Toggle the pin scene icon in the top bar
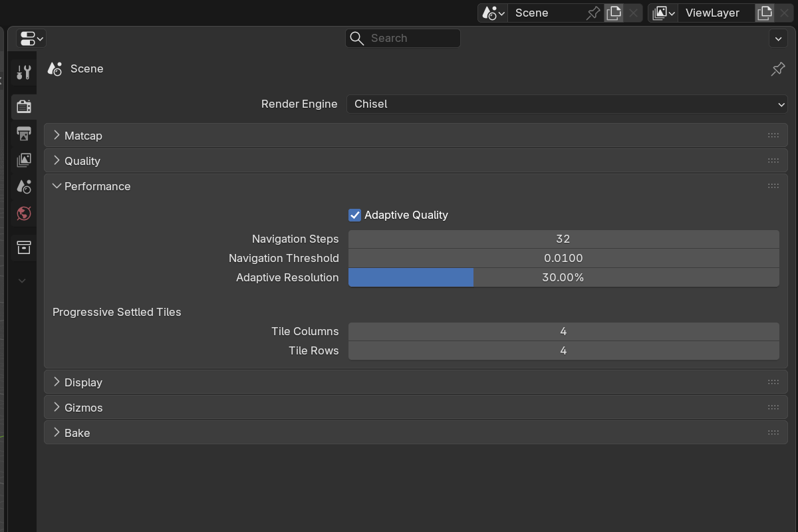This screenshot has height=532, width=798. tap(593, 13)
